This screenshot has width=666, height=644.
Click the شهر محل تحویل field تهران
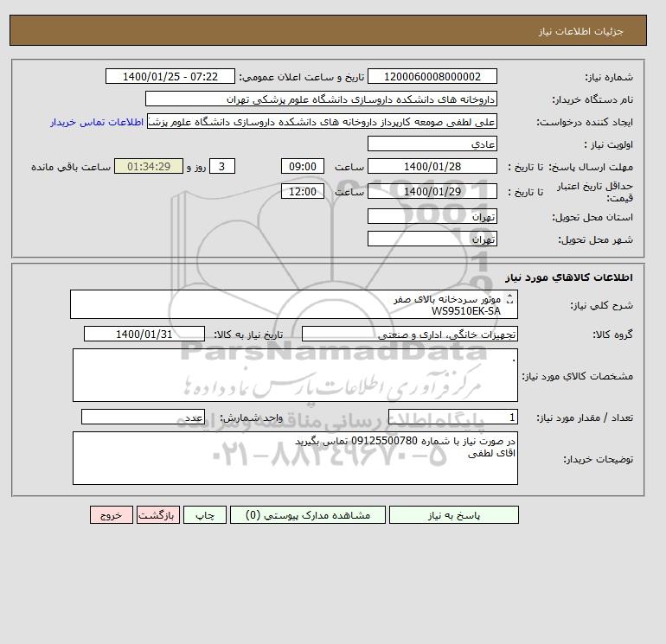click(432, 239)
